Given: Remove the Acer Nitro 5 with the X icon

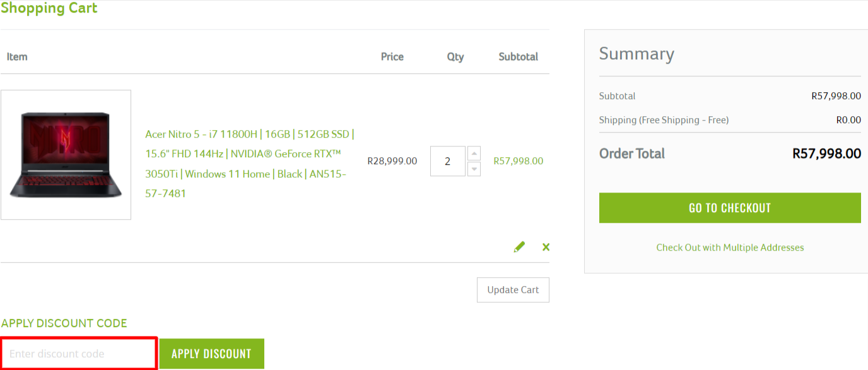Looking at the screenshot, I should 545,246.
